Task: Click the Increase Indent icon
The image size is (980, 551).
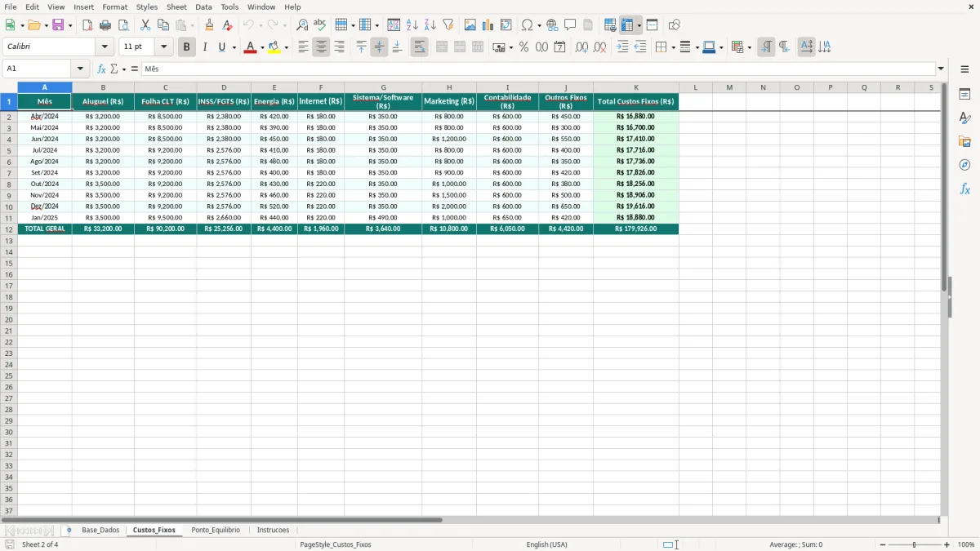Action: (x=622, y=47)
